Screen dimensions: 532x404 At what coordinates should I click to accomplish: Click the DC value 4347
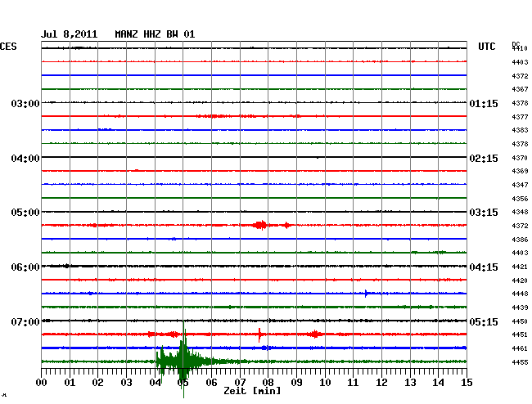point(519,185)
